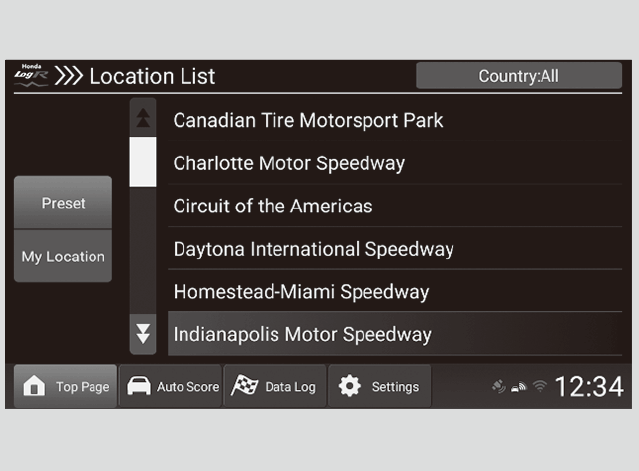
Task: Open the Country:All filter
Action: point(518,76)
